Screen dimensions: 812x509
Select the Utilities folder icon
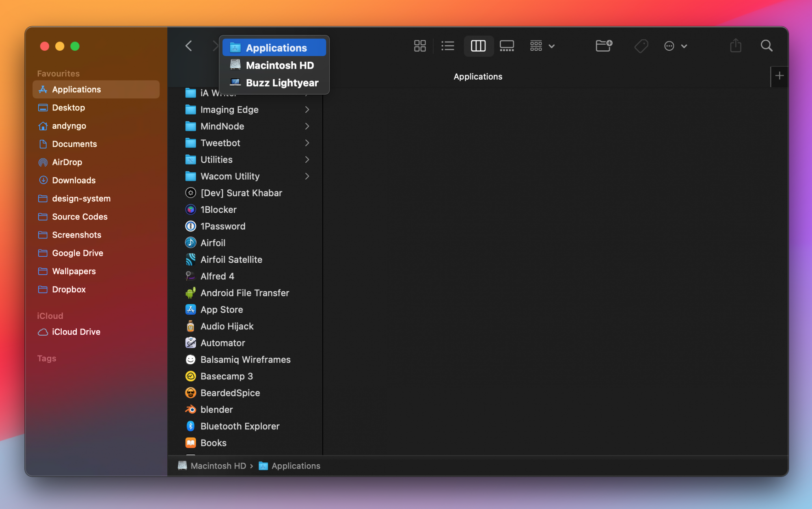[x=190, y=160]
